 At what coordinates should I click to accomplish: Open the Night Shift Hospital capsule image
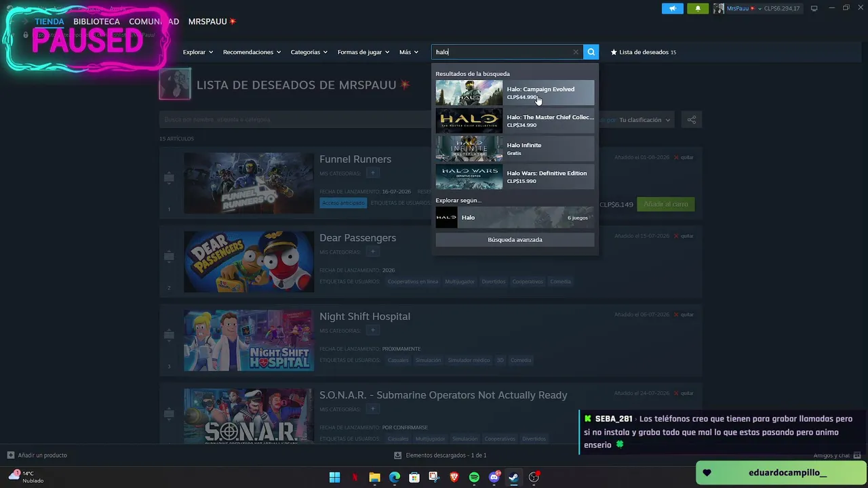[x=249, y=340]
